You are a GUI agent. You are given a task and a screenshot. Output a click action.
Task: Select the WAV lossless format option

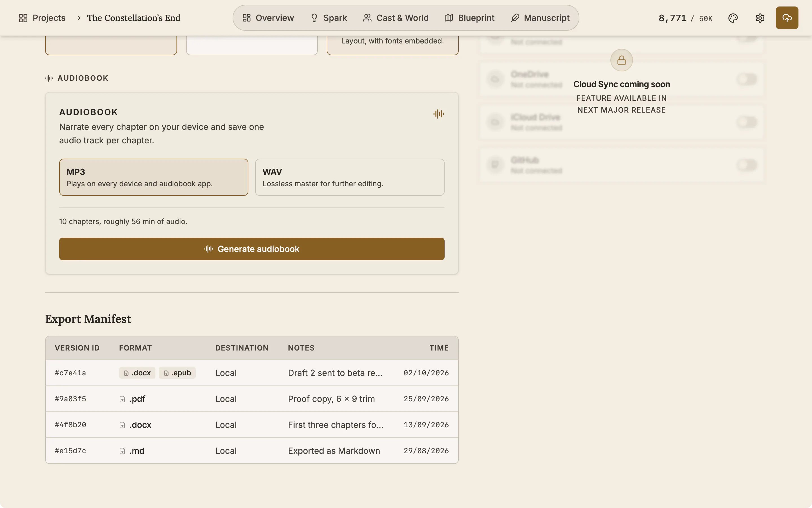[x=350, y=178]
